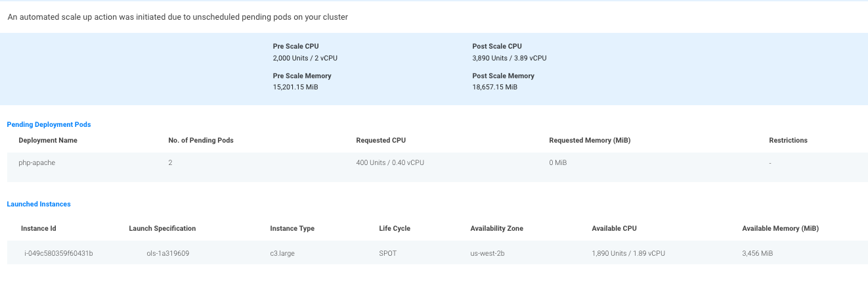Click the Post Scale CPU value
868x286 pixels.
[509, 58]
